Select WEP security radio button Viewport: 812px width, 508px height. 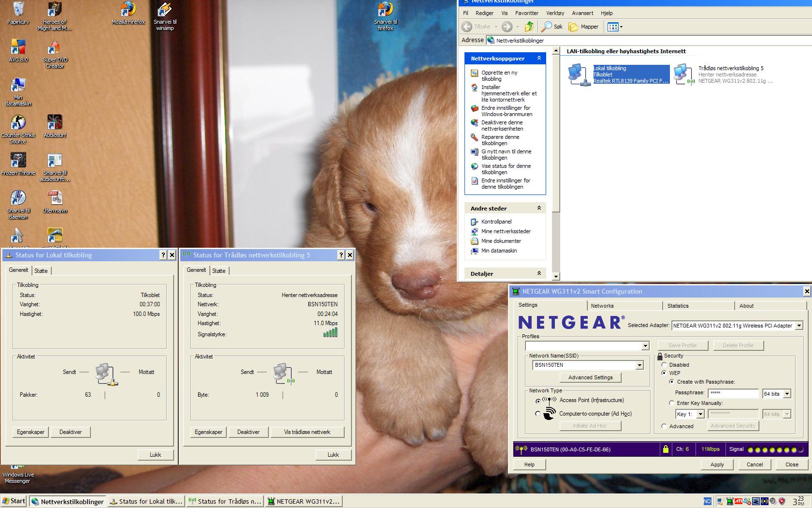(x=664, y=373)
